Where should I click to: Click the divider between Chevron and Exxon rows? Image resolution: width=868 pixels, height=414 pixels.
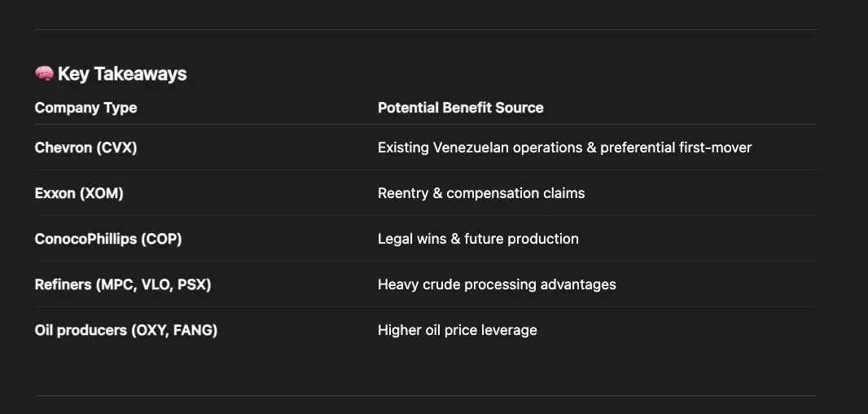coord(425,170)
